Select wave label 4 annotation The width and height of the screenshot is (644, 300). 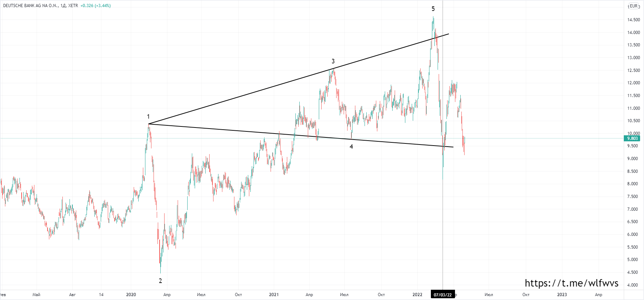351,147
